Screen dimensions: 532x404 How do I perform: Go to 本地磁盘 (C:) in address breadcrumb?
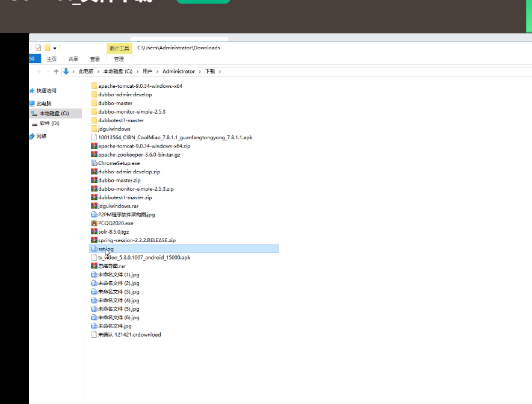click(x=118, y=71)
